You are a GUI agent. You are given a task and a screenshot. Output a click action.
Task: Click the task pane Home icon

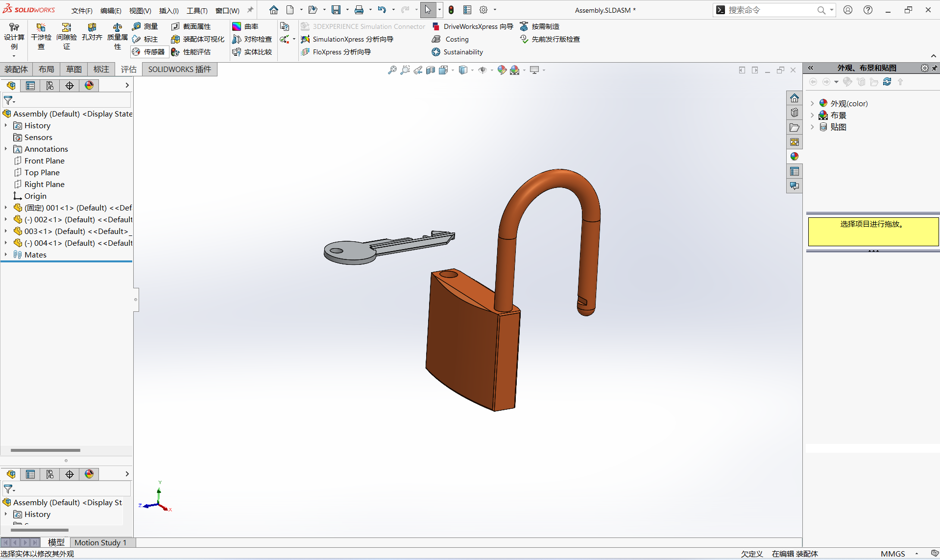[x=795, y=98]
